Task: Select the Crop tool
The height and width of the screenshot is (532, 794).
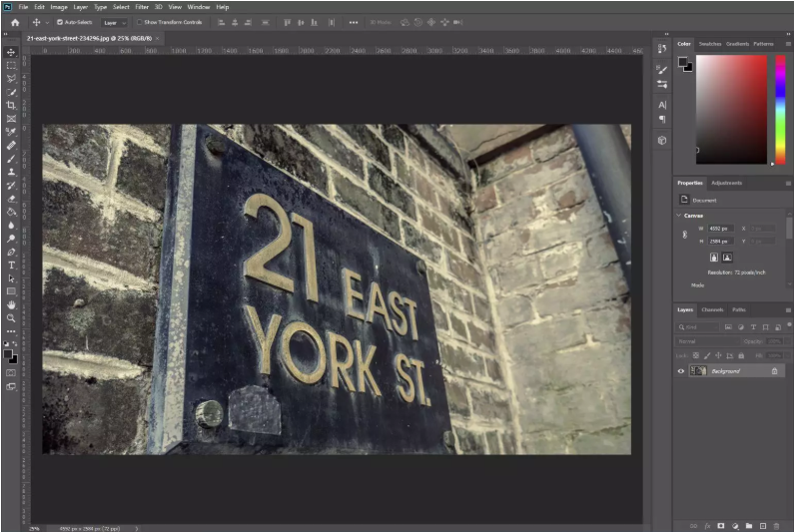Action: click(x=11, y=105)
